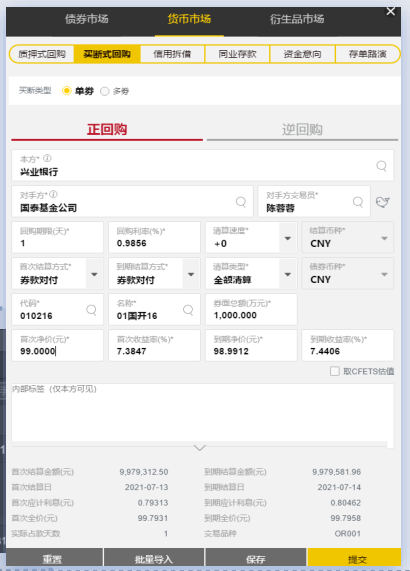The height and width of the screenshot is (571, 410).
Task: Click the bird messenger icon
Action: [383, 202]
